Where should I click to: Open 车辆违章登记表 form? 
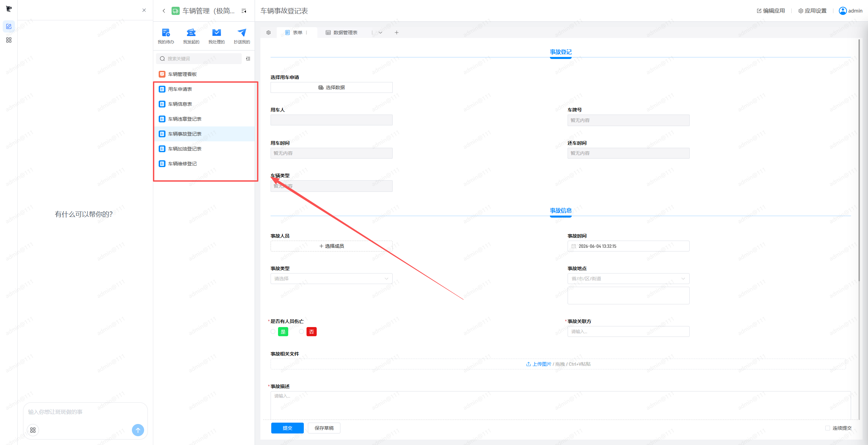coord(204,119)
